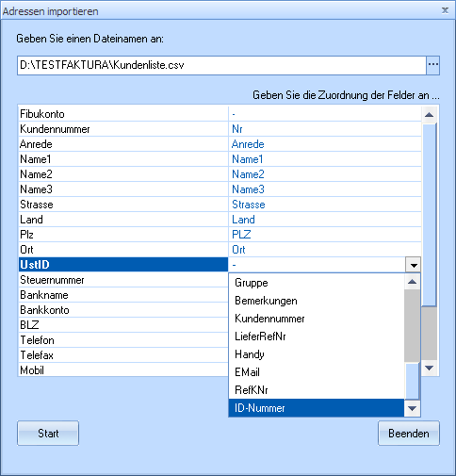456x476 pixels.
Task: Click the Beenden button
Action: pyautogui.click(x=409, y=434)
